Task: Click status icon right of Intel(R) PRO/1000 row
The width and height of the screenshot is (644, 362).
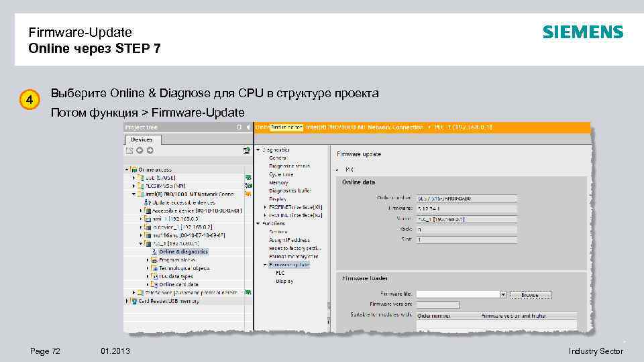Action: (248, 194)
